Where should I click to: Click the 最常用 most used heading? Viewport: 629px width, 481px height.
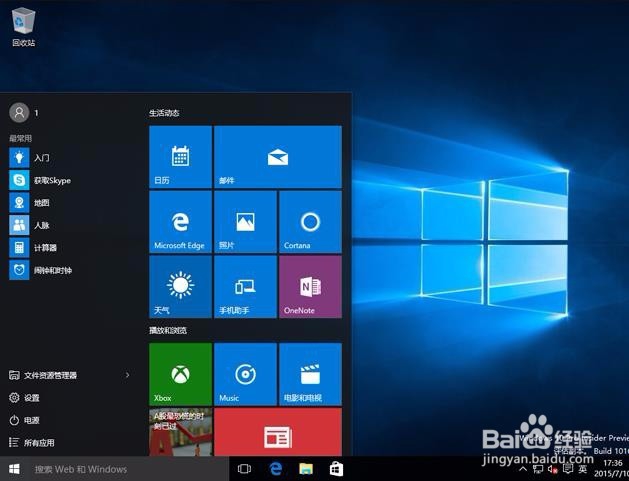tap(20, 138)
